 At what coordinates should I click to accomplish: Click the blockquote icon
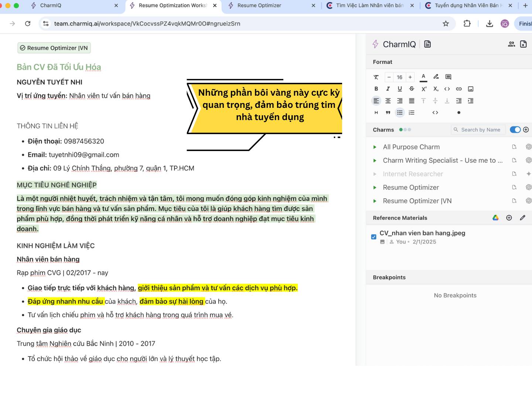pos(388,113)
